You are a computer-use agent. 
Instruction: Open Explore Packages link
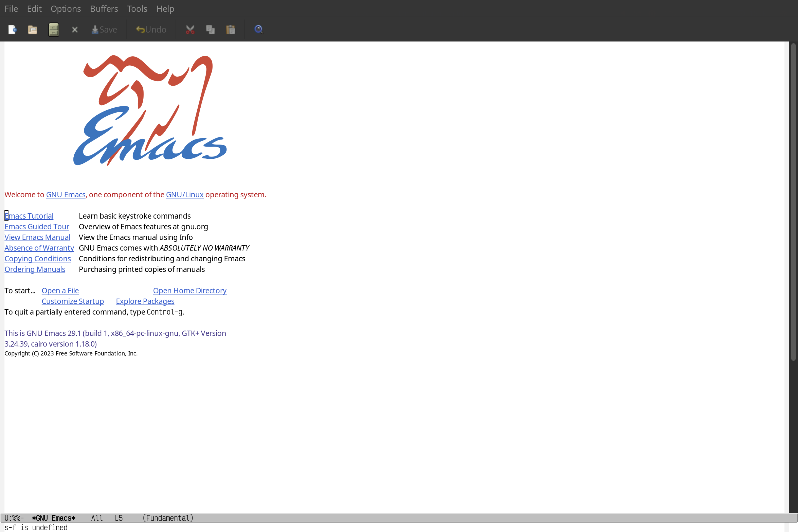pos(145,301)
